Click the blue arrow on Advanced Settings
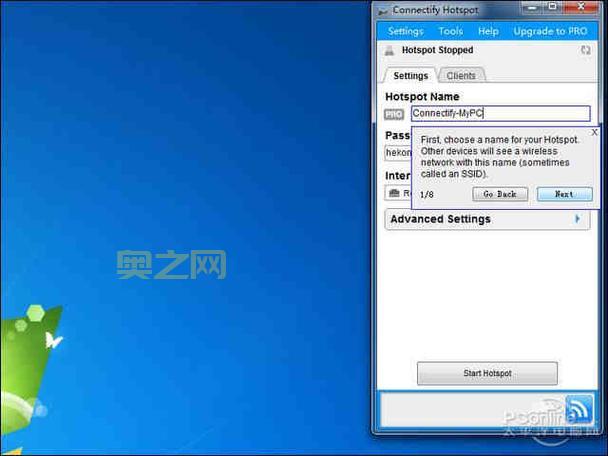Viewport: 608px width, 456px height. point(577,219)
